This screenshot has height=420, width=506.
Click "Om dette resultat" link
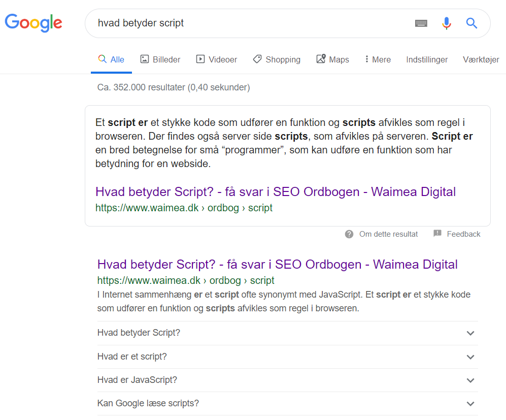pos(388,234)
